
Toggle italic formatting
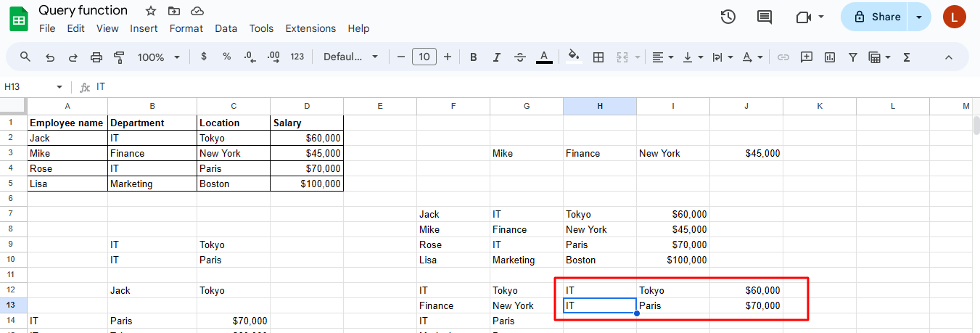coord(496,57)
